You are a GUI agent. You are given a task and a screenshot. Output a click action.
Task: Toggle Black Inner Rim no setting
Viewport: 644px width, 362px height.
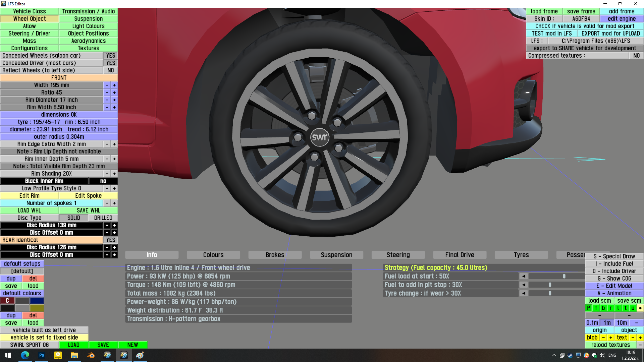(x=103, y=181)
